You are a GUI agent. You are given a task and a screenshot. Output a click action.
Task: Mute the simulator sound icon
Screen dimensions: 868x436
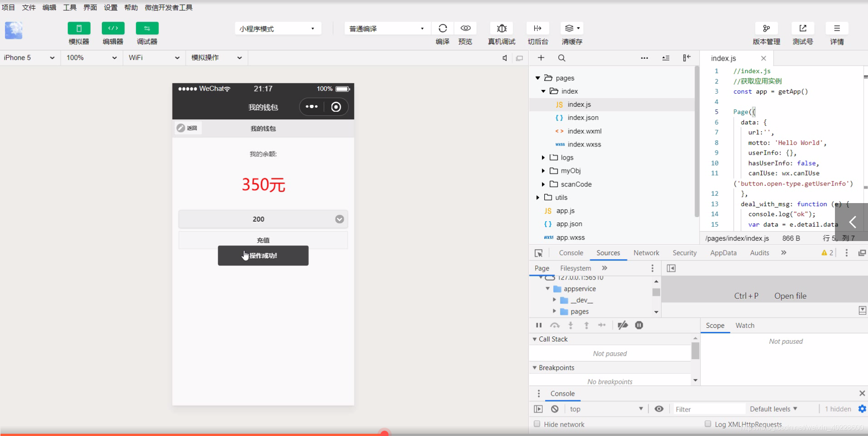[x=505, y=58]
